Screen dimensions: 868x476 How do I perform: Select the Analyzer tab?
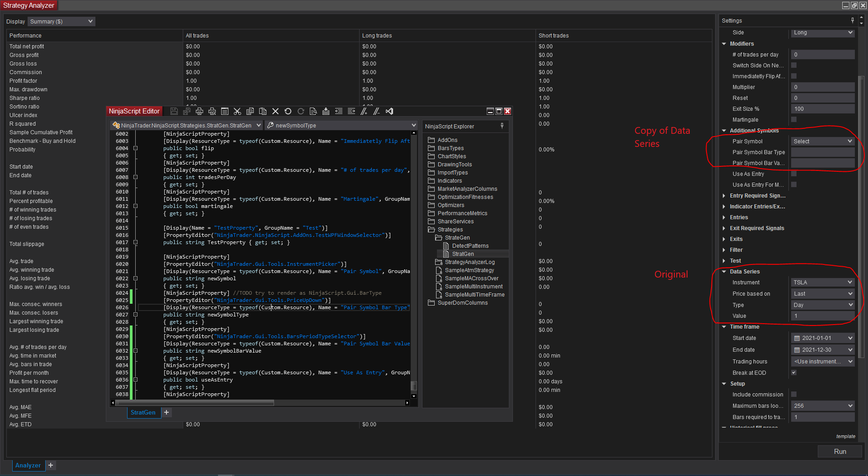(x=28, y=465)
